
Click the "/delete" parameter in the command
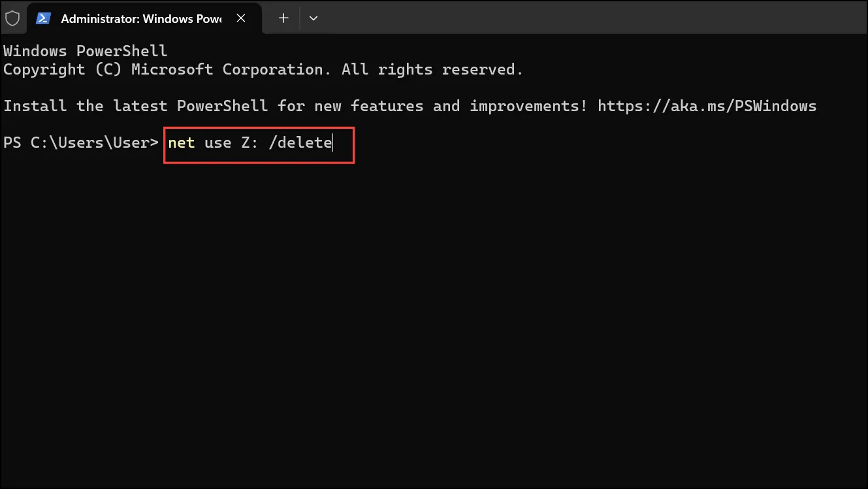tap(300, 143)
